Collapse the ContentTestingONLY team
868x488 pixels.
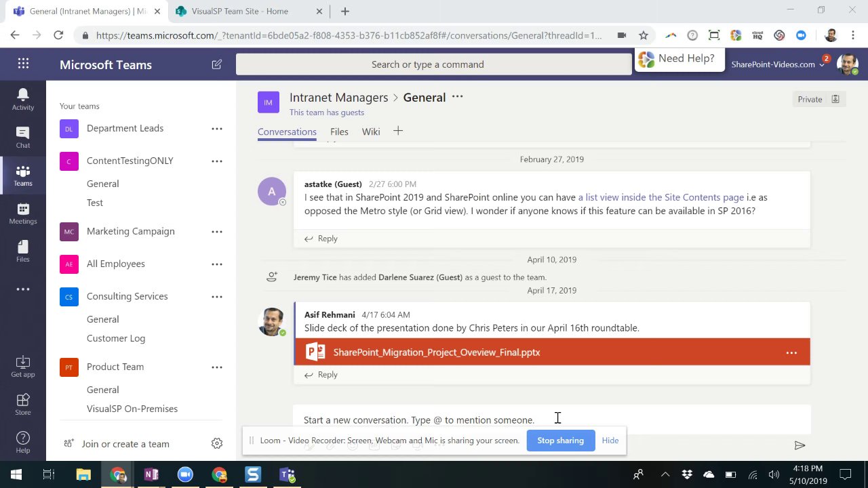130,161
